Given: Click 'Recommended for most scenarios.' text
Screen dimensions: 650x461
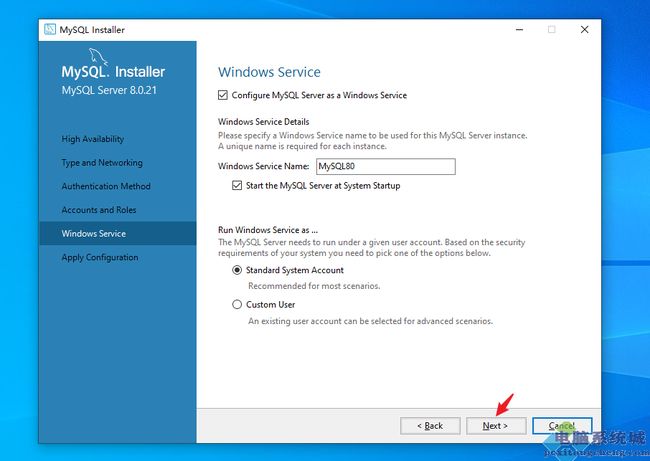Looking at the screenshot, I should [x=314, y=286].
